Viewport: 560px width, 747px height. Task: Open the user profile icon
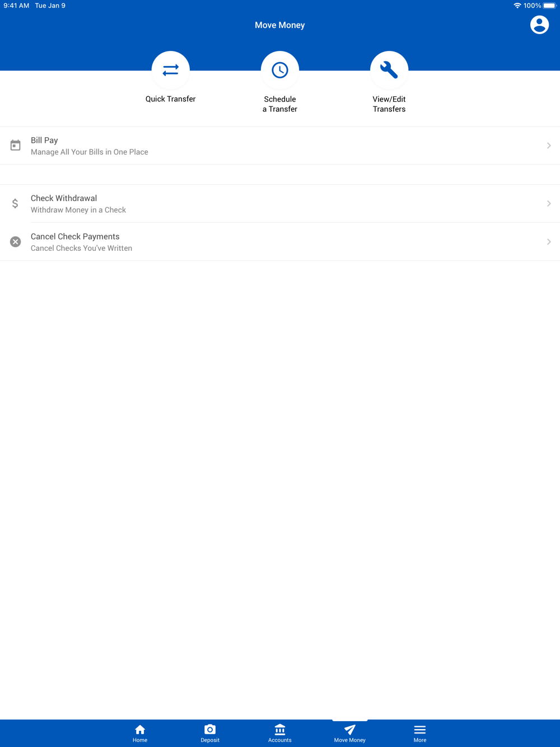tap(539, 25)
